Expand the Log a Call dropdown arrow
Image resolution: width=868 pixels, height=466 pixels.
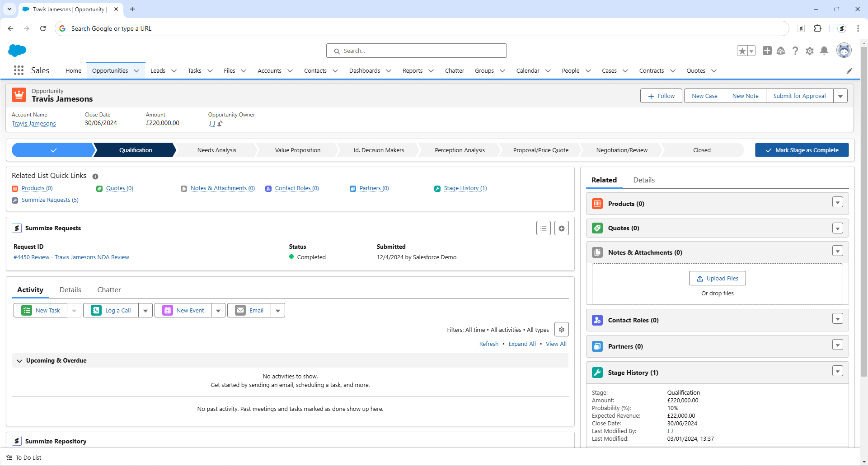[145, 311]
